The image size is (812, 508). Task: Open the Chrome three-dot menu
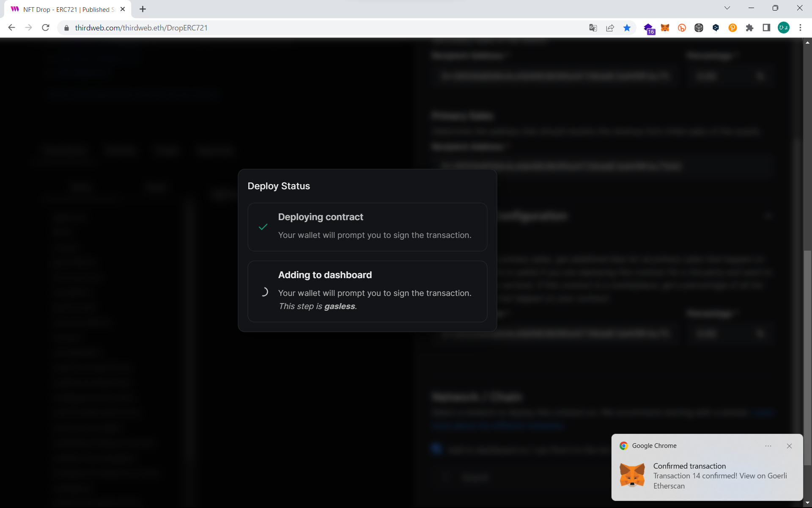click(x=800, y=28)
